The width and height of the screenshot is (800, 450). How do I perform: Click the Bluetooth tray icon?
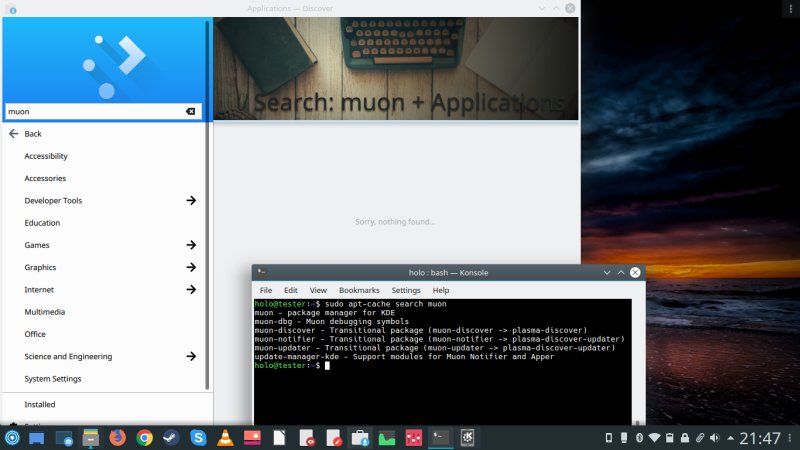(638, 438)
